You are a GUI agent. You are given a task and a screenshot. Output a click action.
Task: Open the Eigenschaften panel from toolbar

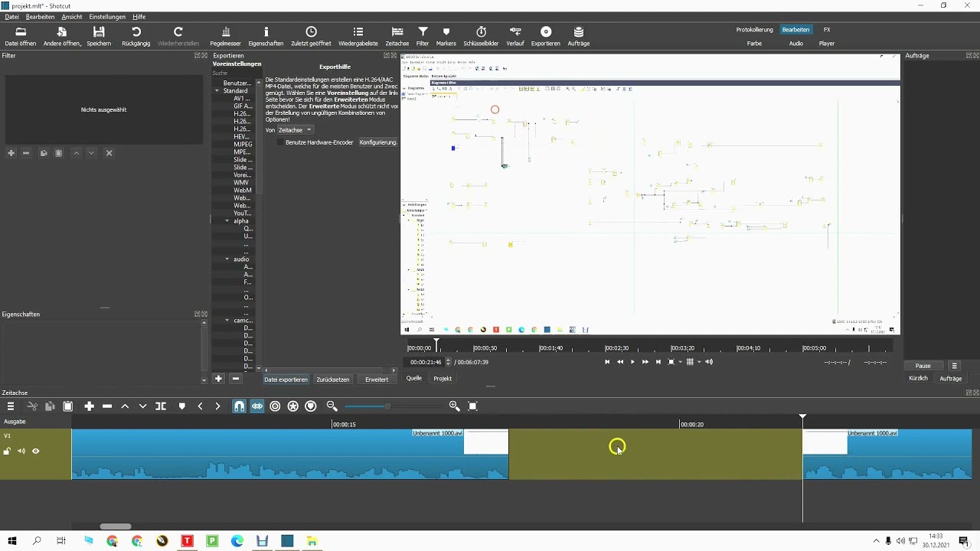(266, 36)
